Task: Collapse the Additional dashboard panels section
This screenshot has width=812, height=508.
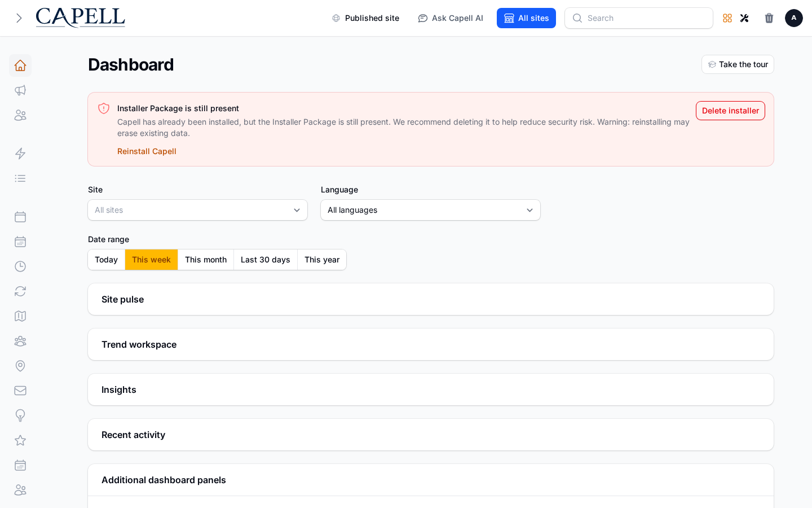Action: tap(431, 480)
